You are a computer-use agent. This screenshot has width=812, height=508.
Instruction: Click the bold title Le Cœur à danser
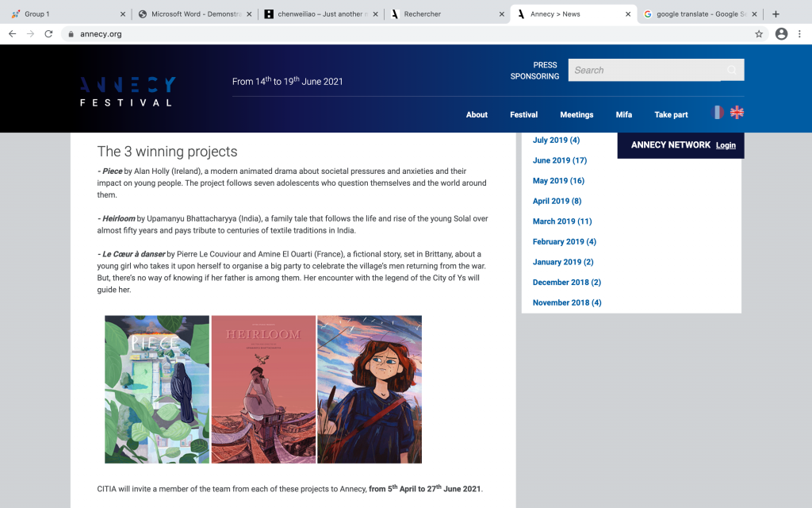click(133, 254)
